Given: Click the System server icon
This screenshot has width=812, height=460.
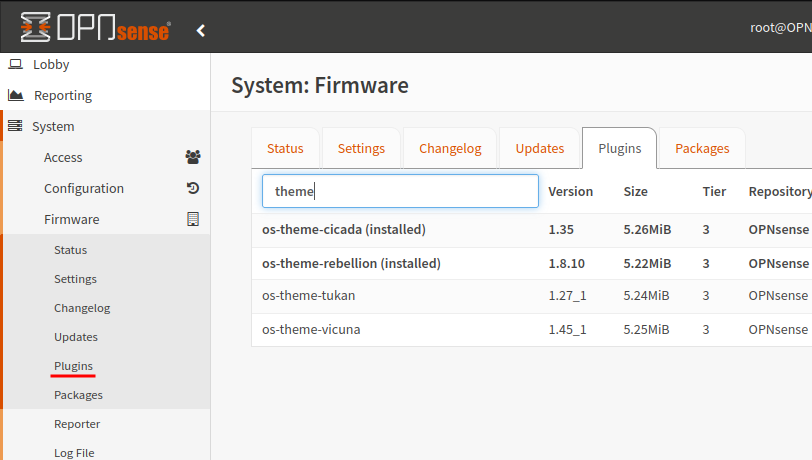Looking at the screenshot, I should point(15,126).
